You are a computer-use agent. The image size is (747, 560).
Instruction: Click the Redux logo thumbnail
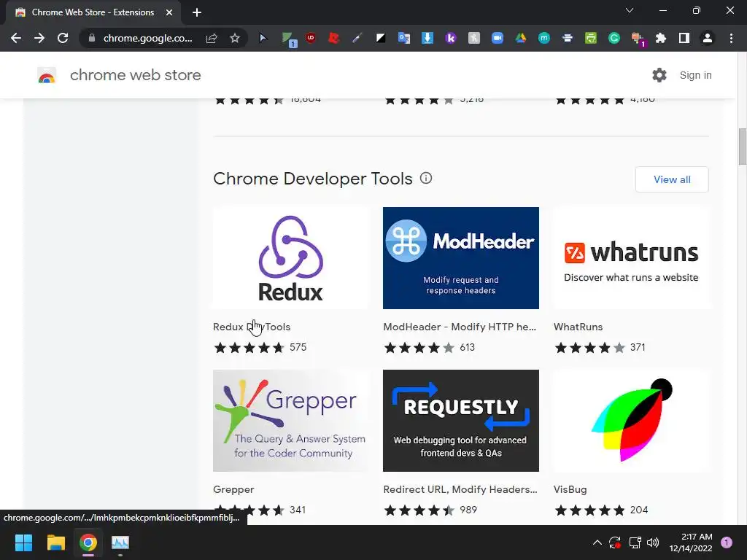point(290,258)
